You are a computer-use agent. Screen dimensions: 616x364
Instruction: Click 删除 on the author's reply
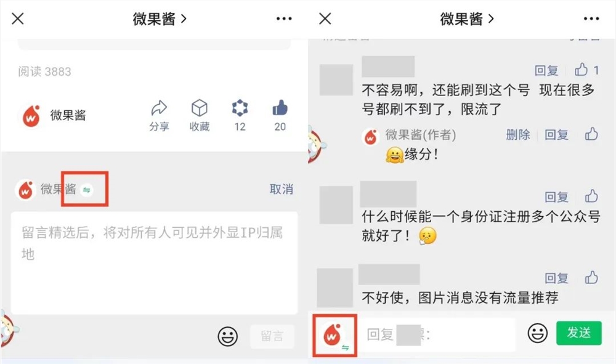point(518,135)
